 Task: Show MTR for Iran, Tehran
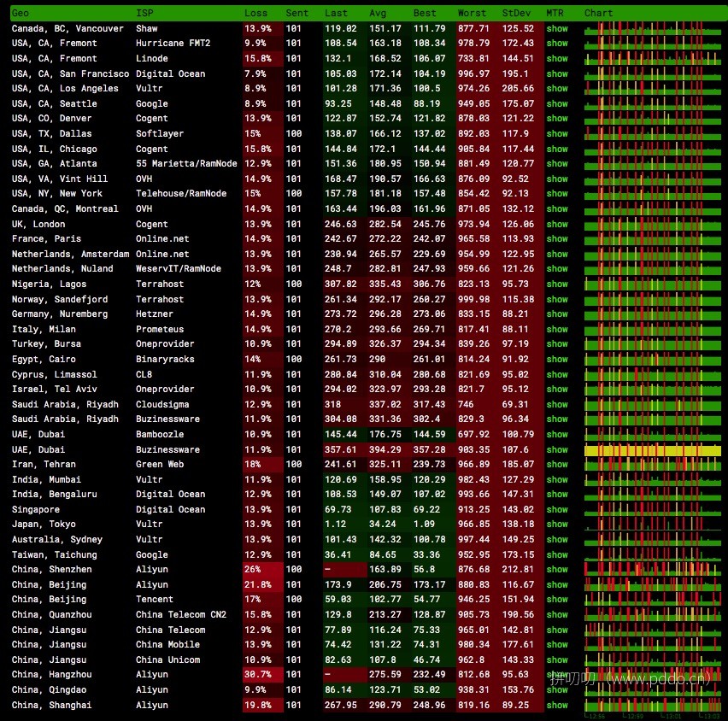[557, 464]
